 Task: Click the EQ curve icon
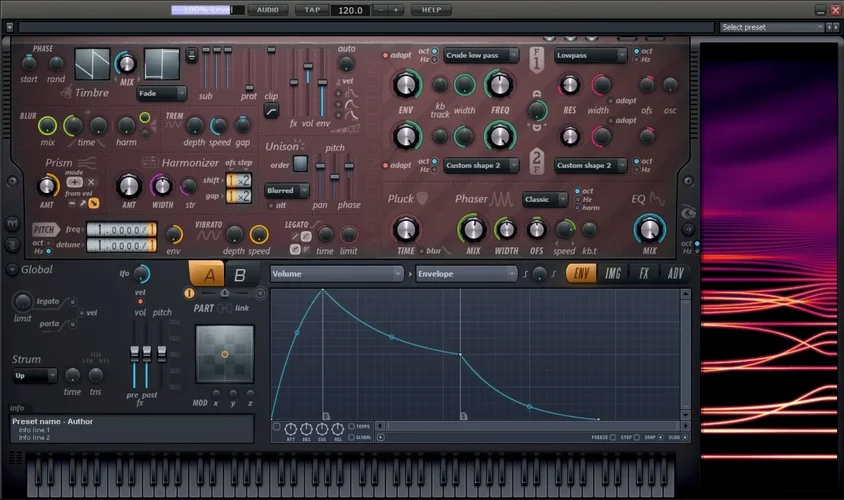click(657, 199)
